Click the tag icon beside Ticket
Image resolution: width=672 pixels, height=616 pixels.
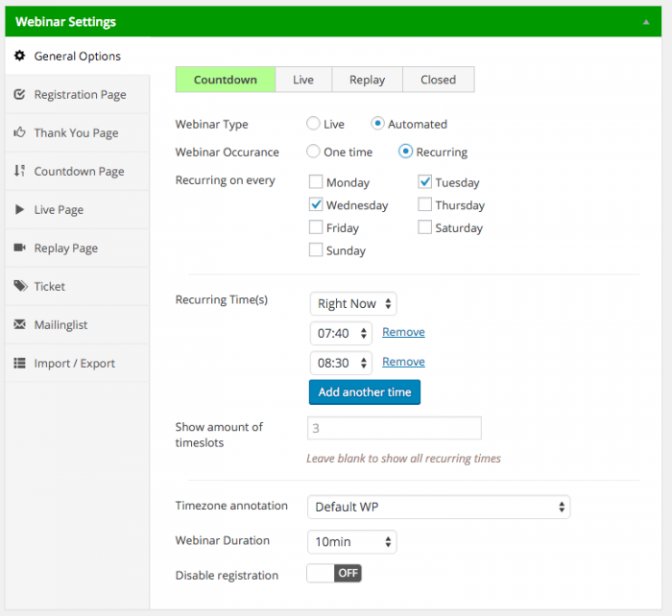pos(20,286)
